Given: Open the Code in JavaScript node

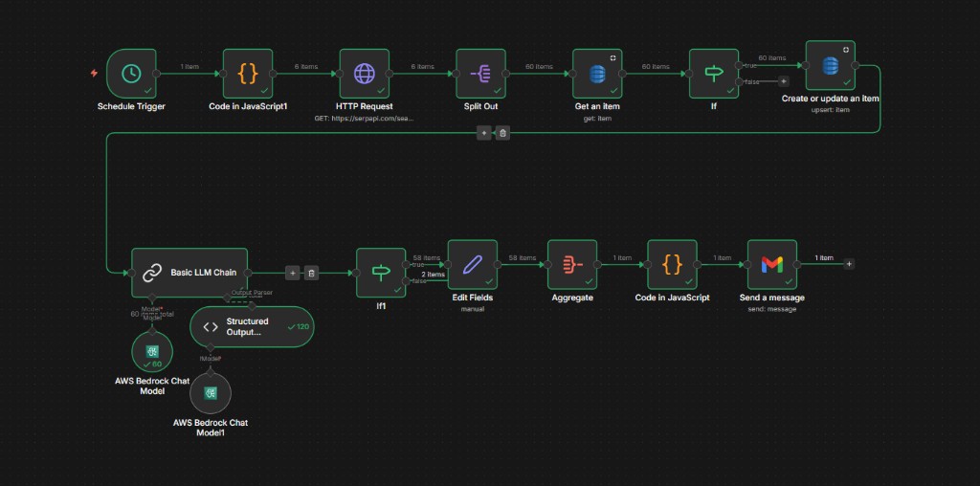Looking at the screenshot, I should (x=672, y=265).
